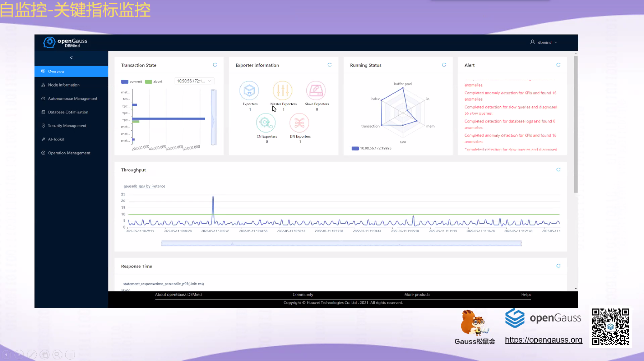Click the Slave Exporters icon

[x=316, y=91]
